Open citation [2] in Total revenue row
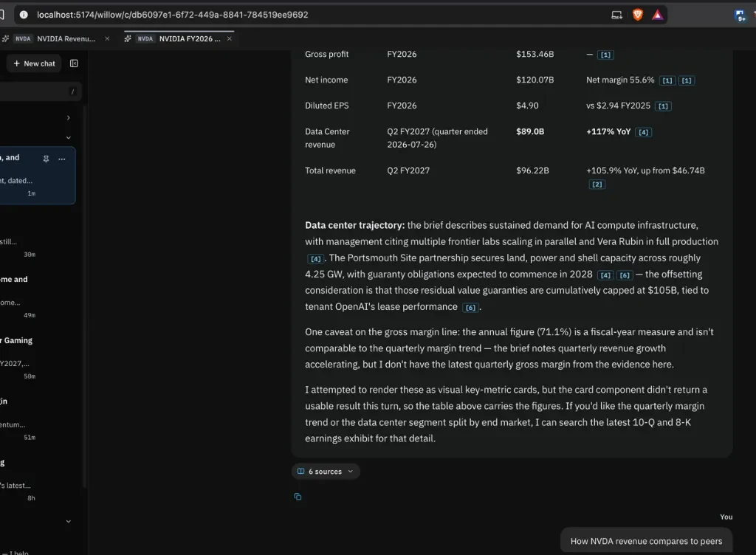 point(597,185)
